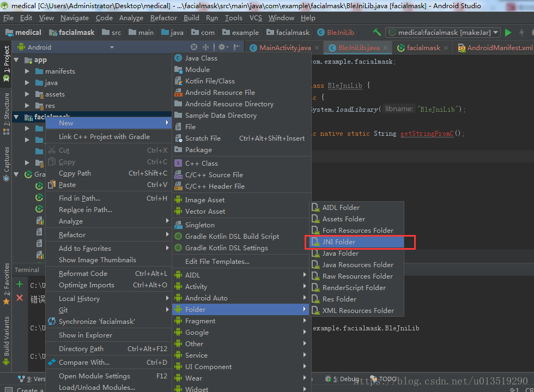Image resolution: width=534 pixels, height=392 pixels.
Task: Open the File menu
Action: [x=8, y=18]
